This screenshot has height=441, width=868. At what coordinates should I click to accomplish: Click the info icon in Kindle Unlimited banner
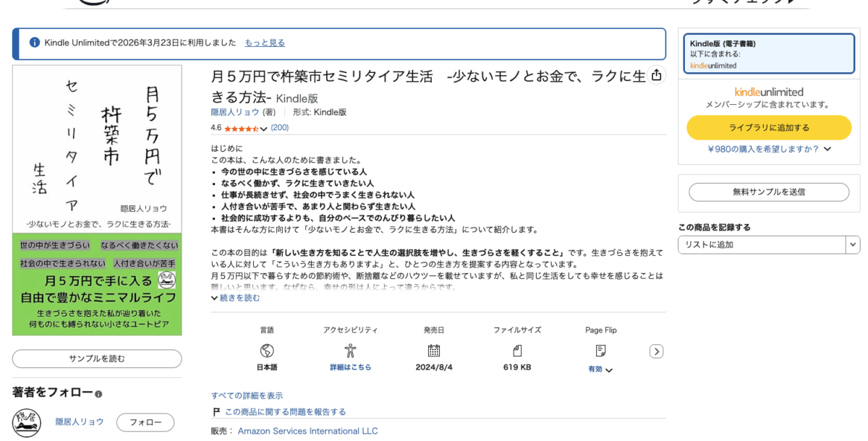34,43
